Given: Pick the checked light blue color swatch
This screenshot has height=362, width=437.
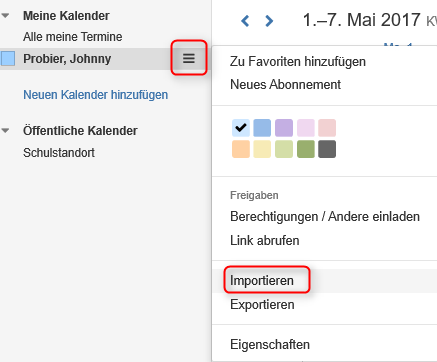Looking at the screenshot, I should coord(241,128).
